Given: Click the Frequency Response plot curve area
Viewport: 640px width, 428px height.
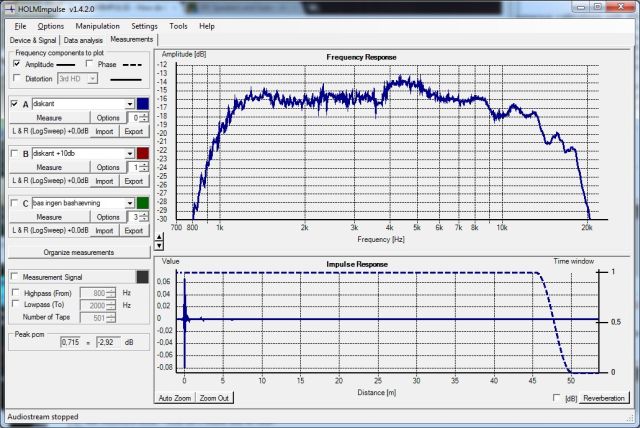Looking at the screenshot, I should click(x=387, y=141).
